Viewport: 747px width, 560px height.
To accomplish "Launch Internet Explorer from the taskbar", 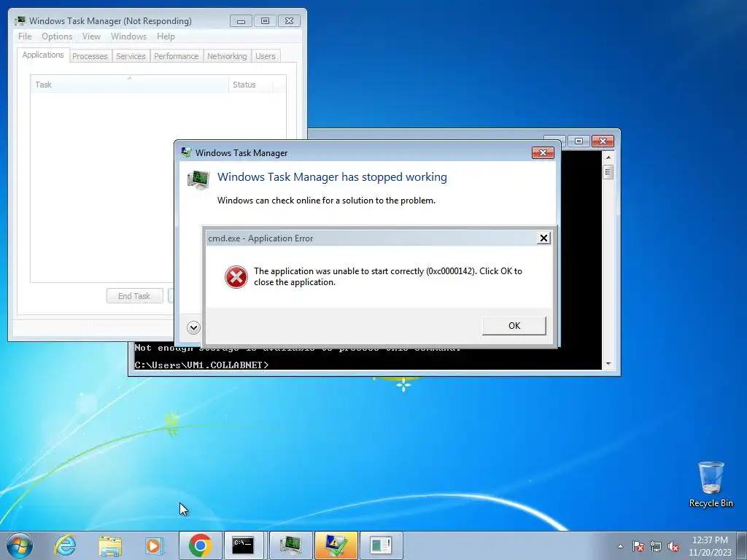I will click(x=65, y=545).
